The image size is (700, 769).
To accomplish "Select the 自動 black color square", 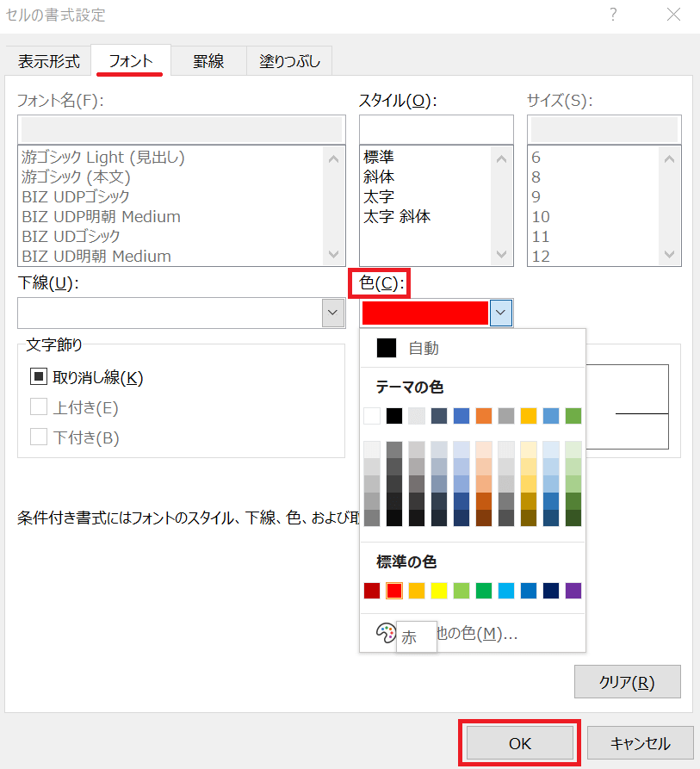I will [x=387, y=348].
